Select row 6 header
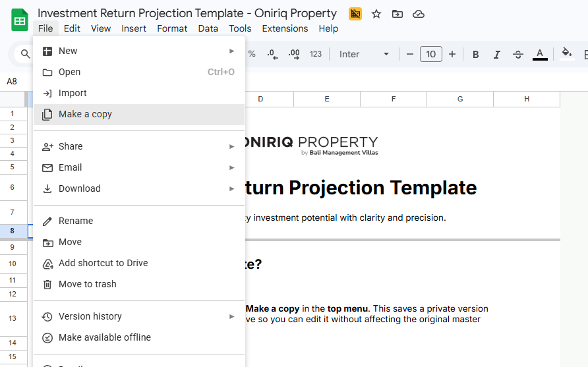This screenshot has height=367, width=588. tap(13, 187)
